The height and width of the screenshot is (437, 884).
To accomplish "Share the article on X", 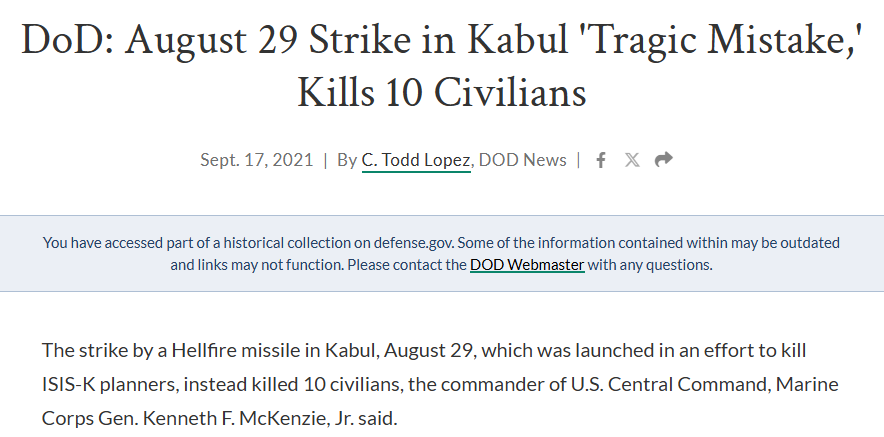I will point(632,160).
